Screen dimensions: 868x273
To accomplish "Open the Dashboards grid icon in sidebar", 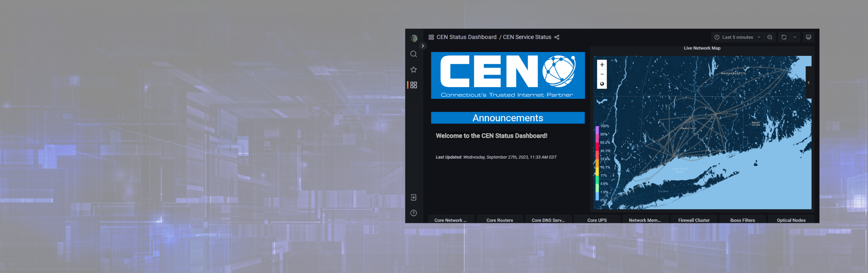I will [414, 85].
